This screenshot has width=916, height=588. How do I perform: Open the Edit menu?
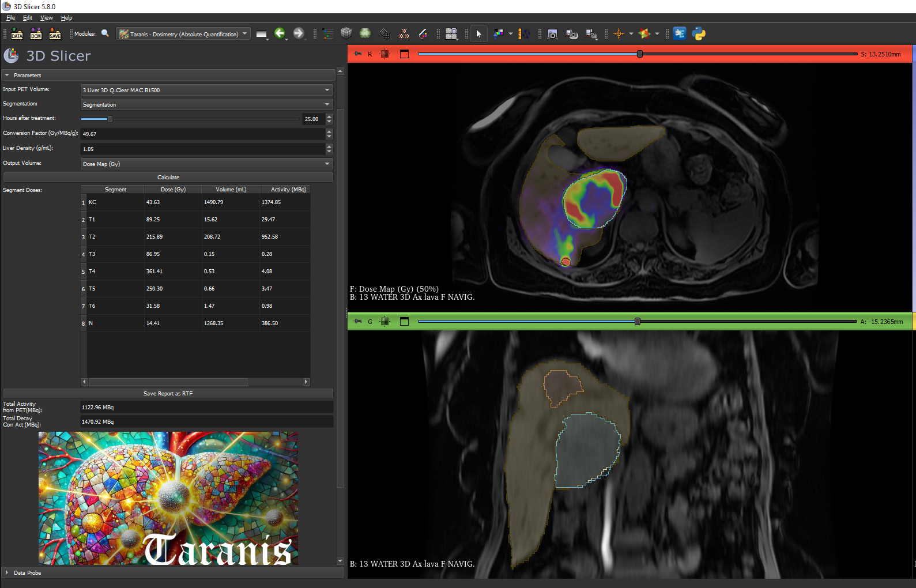tap(28, 18)
